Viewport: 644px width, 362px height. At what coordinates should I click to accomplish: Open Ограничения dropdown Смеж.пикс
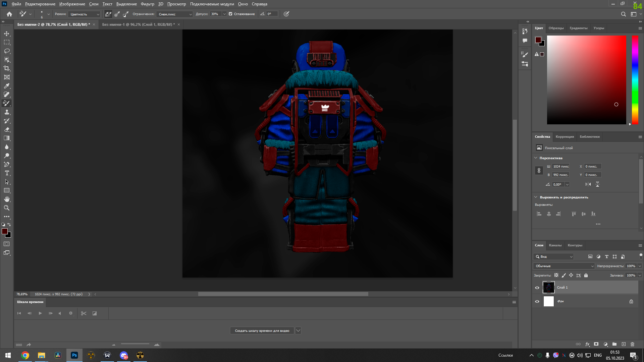pyautogui.click(x=174, y=14)
